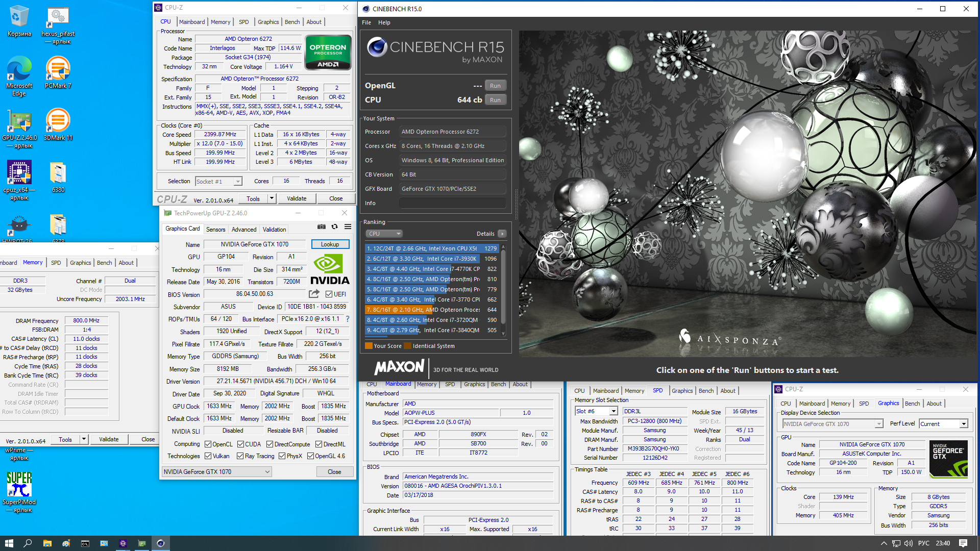Screen dimensions: 980x551
Task: Click the 23:40 taskbar clock
Action: tap(943, 543)
